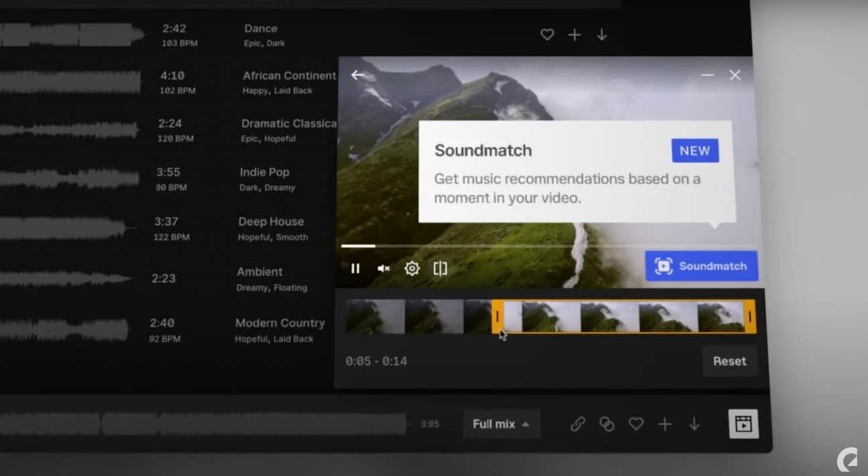
Task: Click the right orange trim handle
Action: [750, 317]
